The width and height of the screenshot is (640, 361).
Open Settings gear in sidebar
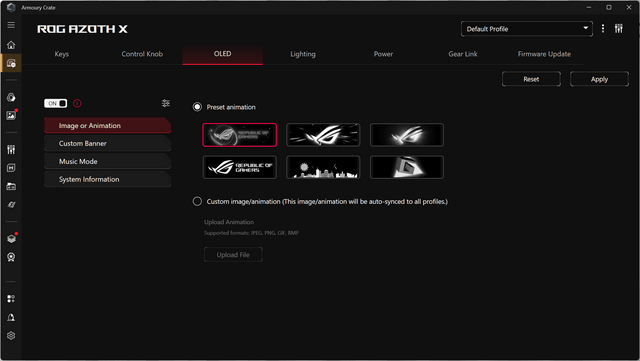tap(11, 336)
